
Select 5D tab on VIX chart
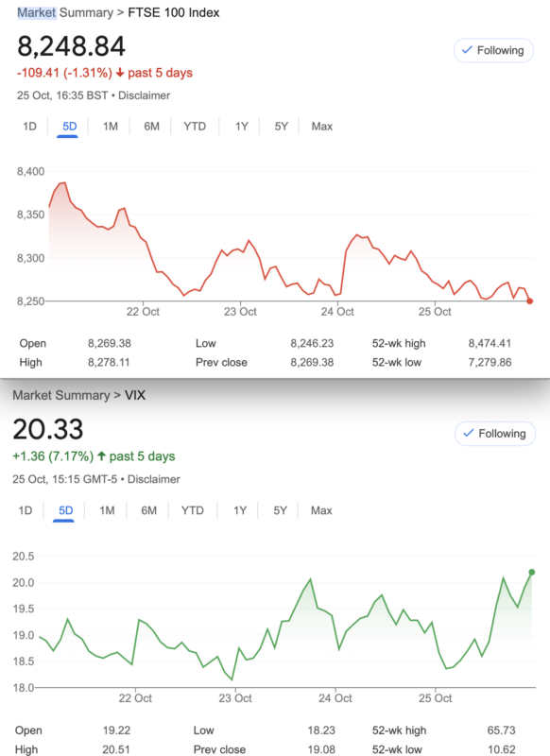(x=65, y=510)
